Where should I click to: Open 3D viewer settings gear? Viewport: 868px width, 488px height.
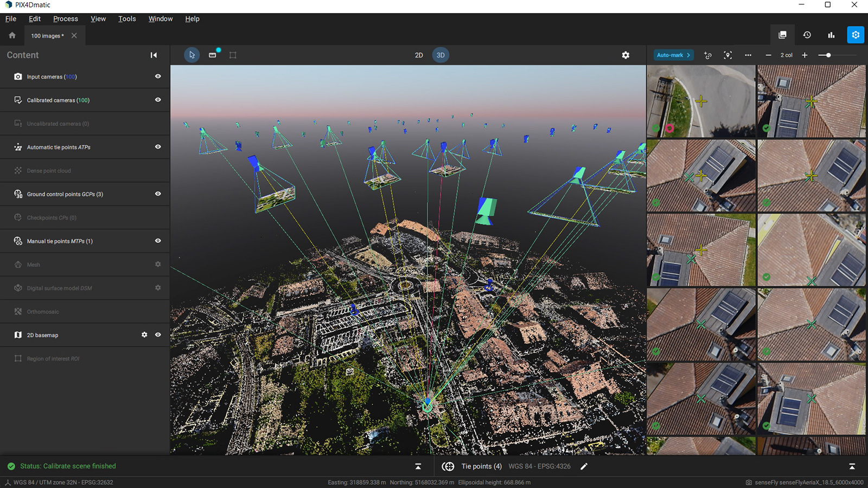coord(626,55)
